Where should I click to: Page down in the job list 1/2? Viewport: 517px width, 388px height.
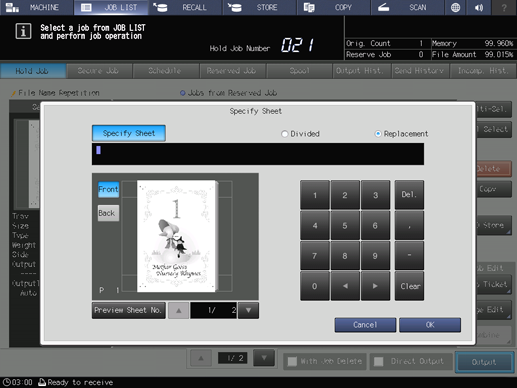[264, 358]
